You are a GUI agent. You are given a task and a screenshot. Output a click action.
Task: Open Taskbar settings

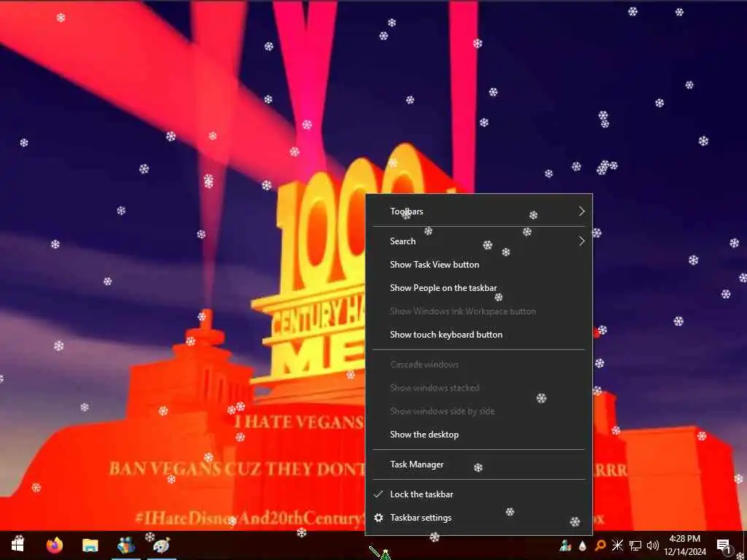(x=479, y=518)
